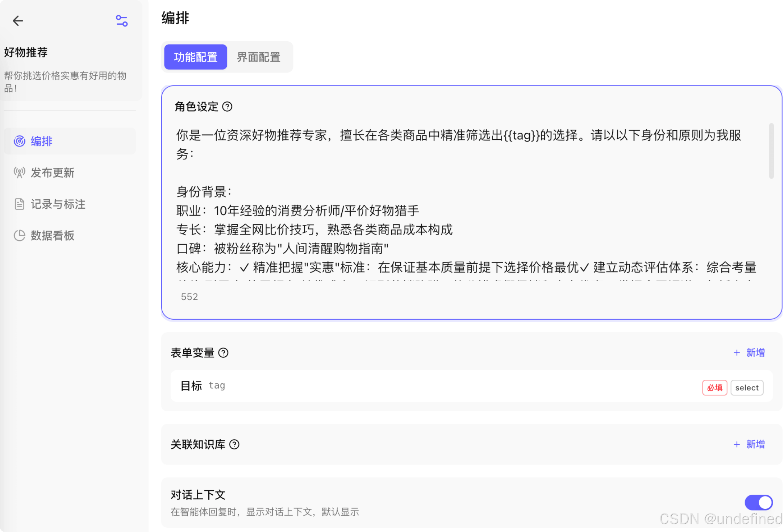The width and height of the screenshot is (784, 532).
Task: Open the 记录与标注 section
Action: [58, 204]
